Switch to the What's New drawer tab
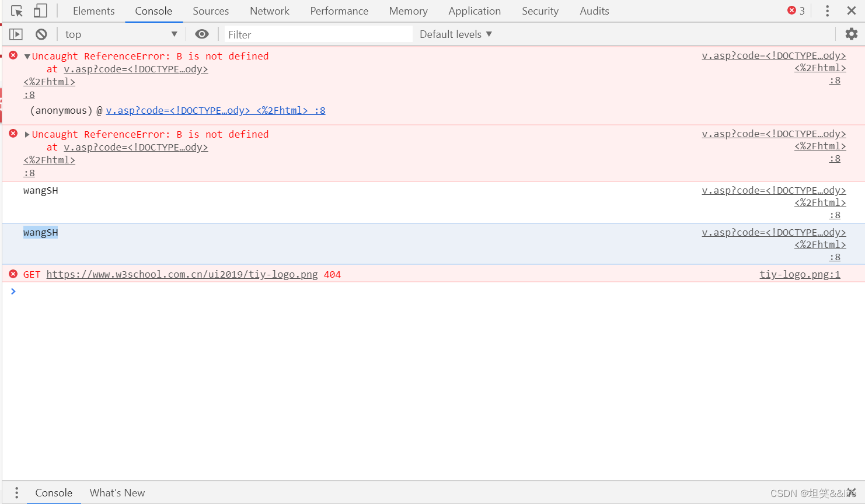 (x=117, y=493)
